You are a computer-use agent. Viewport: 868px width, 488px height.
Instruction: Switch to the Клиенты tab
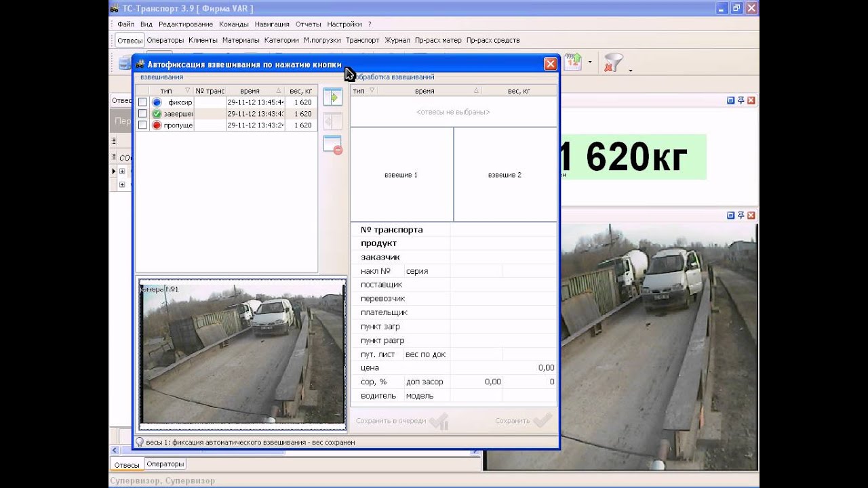click(203, 40)
